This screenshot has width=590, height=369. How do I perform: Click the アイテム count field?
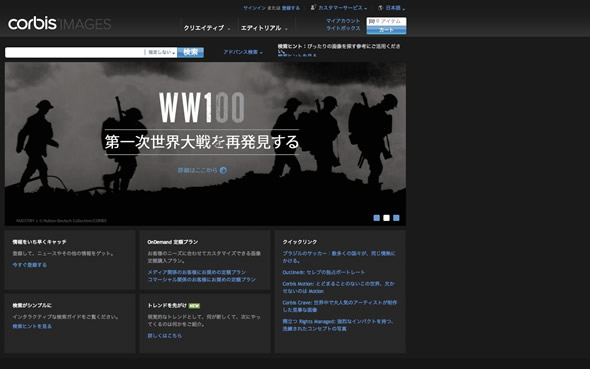click(386, 22)
